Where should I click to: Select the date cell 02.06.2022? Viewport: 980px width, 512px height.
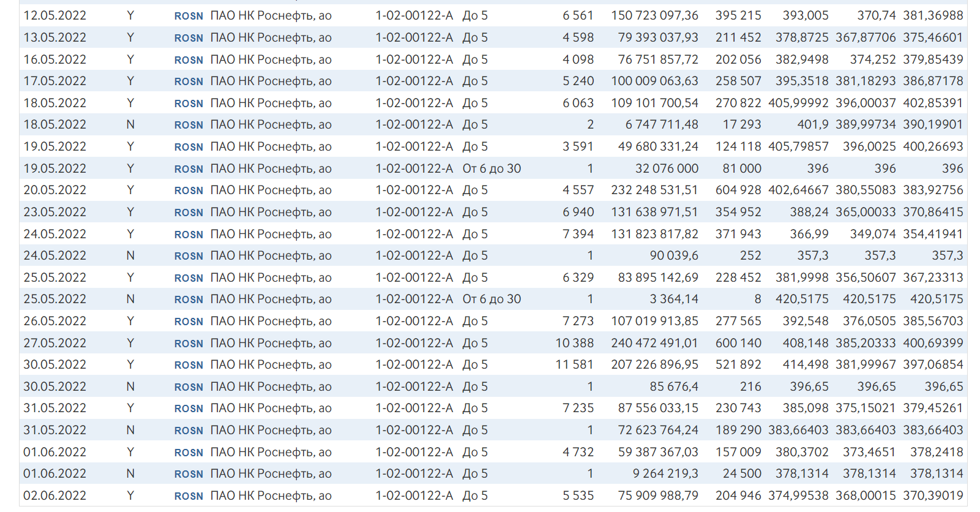[x=55, y=495]
